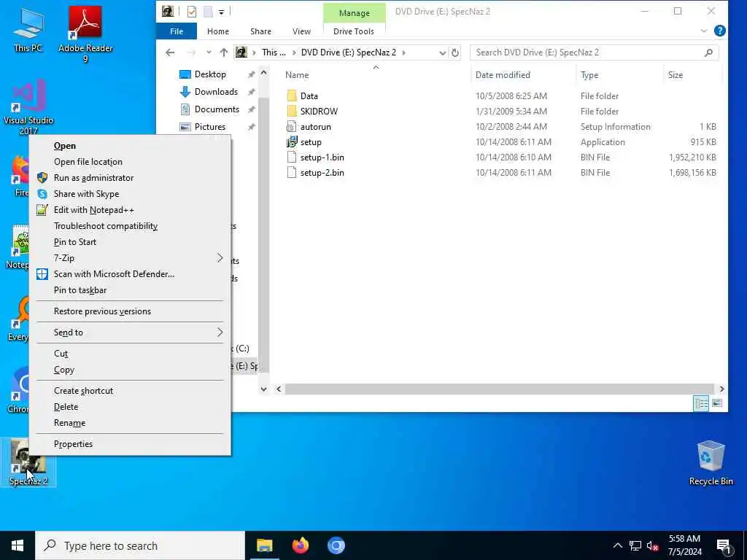Open the Share ribbon tab
The height and width of the screenshot is (560, 747).
click(x=260, y=31)
